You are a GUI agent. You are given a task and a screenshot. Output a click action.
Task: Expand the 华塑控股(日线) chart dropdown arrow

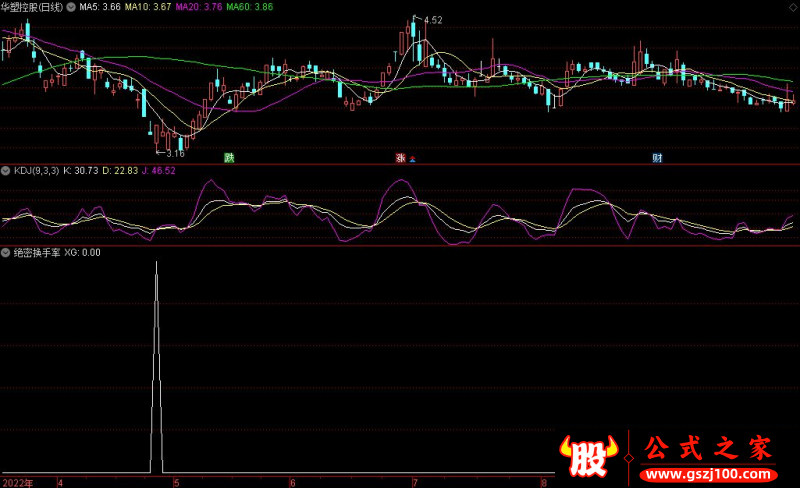pyautogui.click(x=70, y=7)
